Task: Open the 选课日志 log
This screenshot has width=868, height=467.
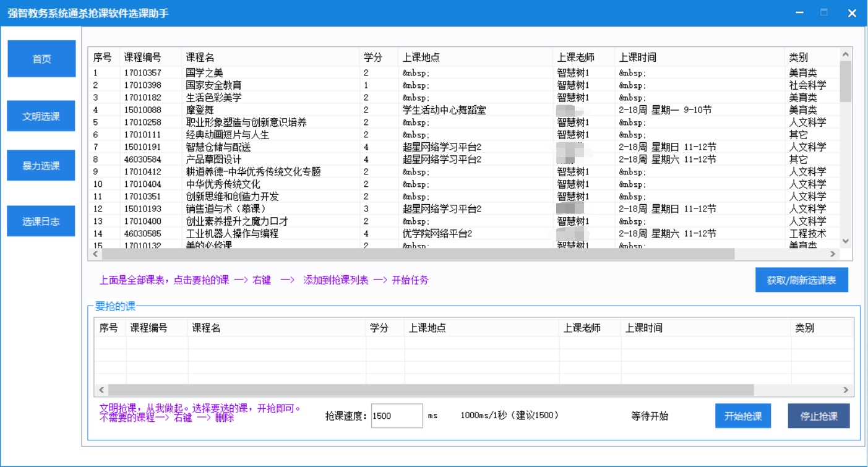Action: coord(41,221)
